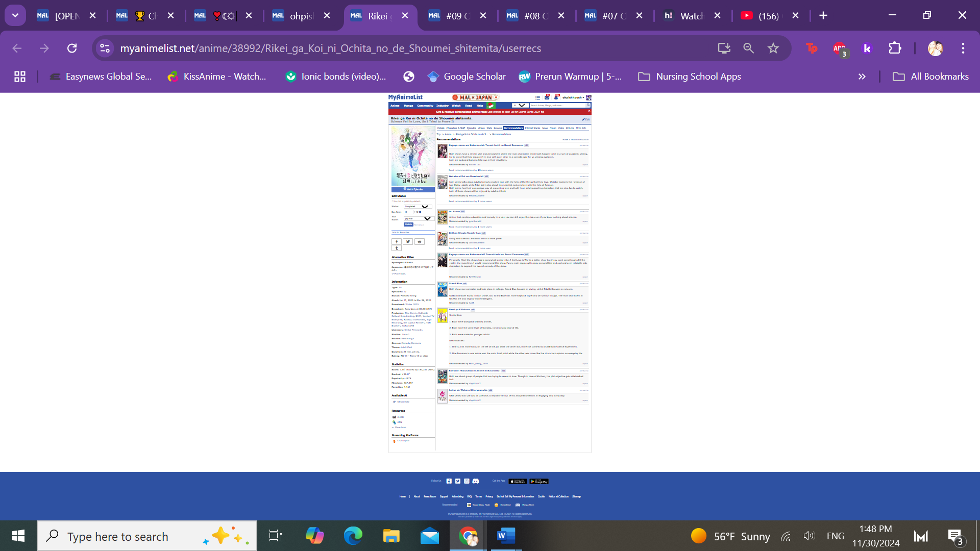Click Facebook icon in page footer
The width and height of the screenshot is (980, 551).
pos(449,481)
